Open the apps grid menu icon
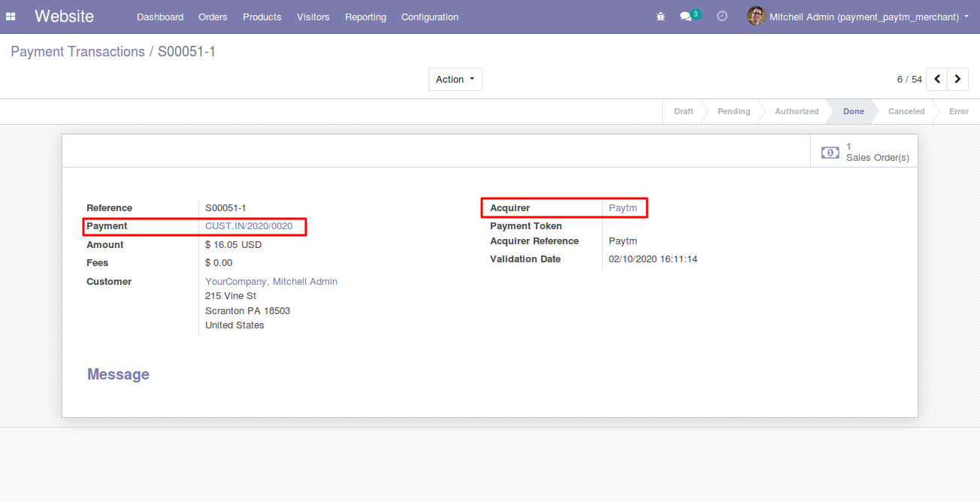 (x=11, y=17)
